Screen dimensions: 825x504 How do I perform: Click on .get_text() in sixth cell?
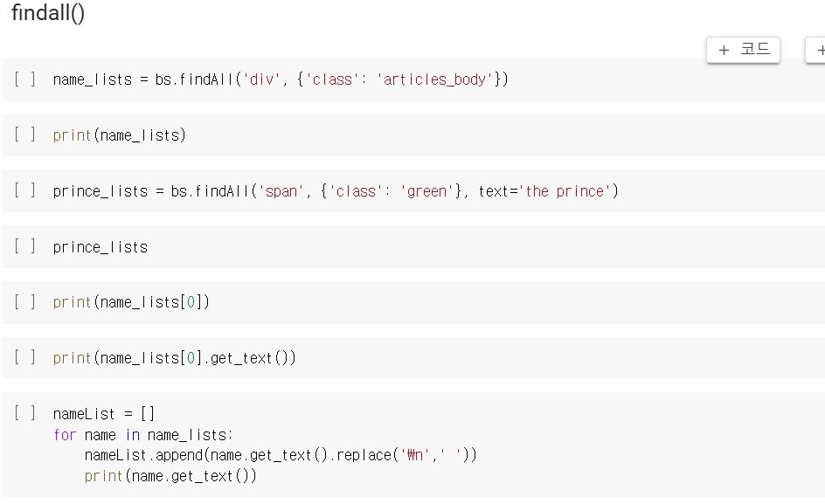pyautogui.click(x=250, y=358)
